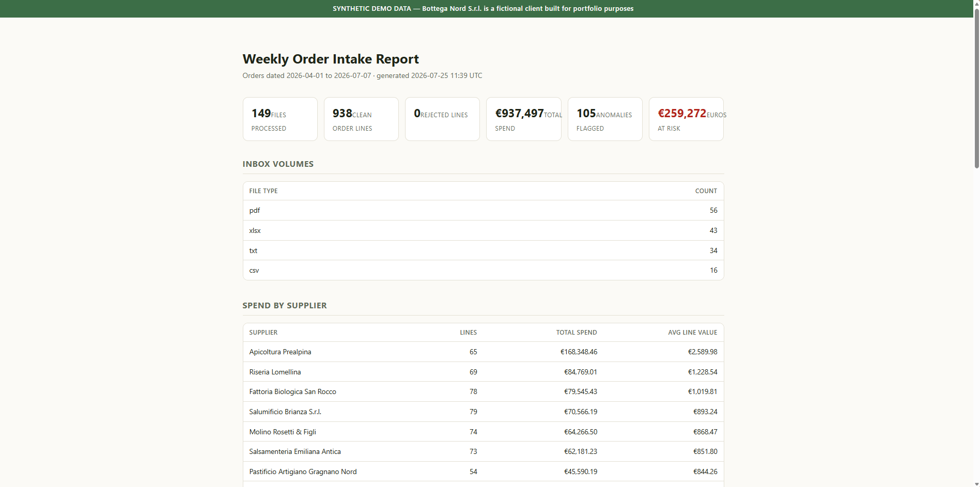This screenshot has height=487, width=980.
Task: Click average line value €893.24
Action: click(705, 412)
